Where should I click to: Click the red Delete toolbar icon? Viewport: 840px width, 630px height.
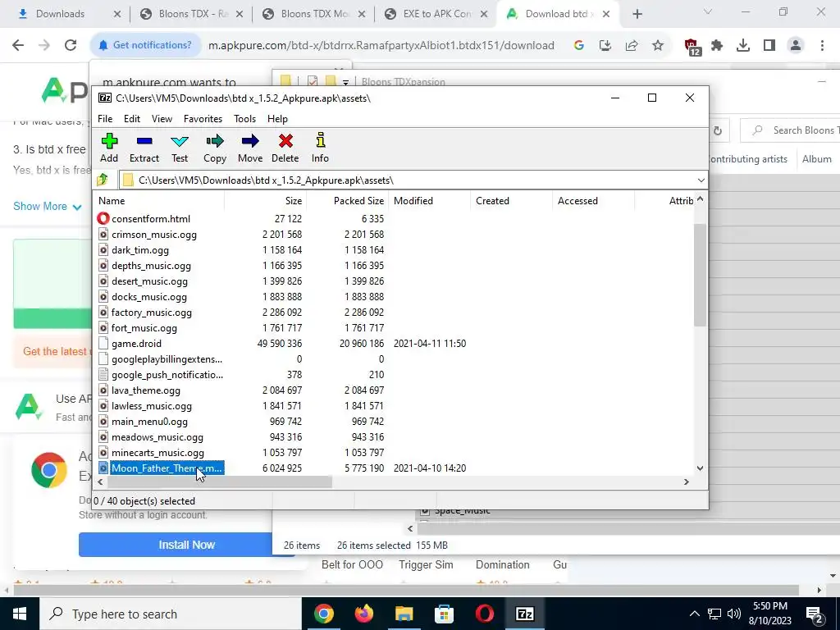[x=285, y=141]
